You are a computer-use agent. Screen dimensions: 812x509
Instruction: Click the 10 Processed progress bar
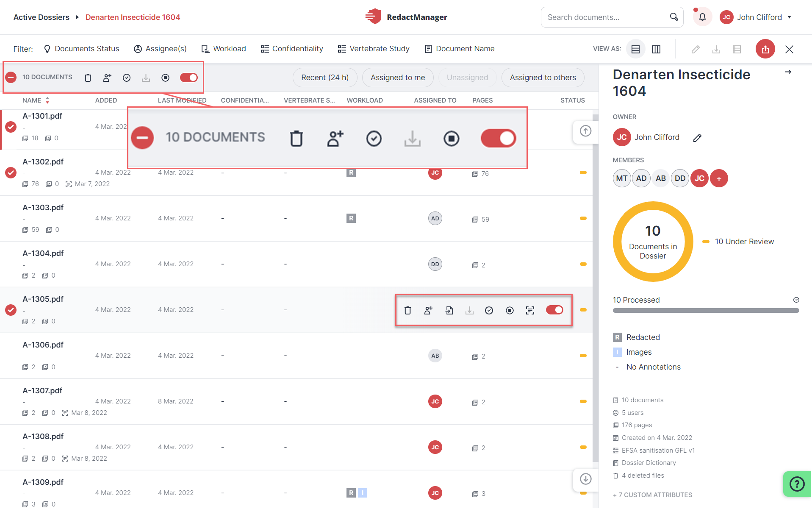(706, 311)
